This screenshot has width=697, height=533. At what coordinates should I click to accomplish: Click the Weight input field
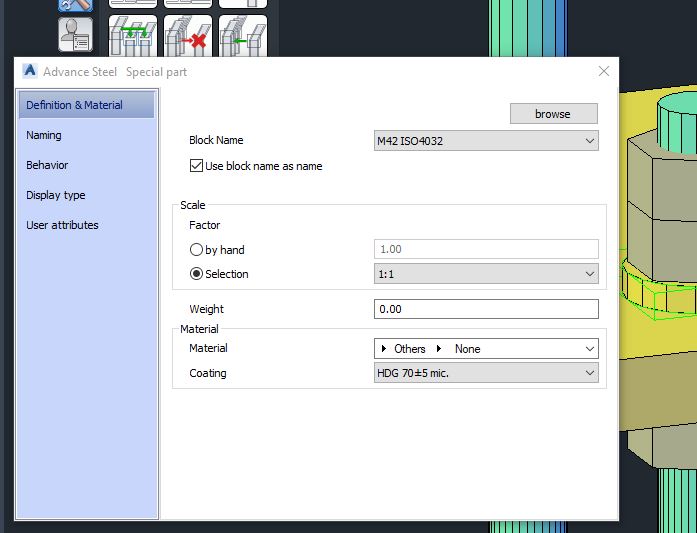click(x=486, y=309)
